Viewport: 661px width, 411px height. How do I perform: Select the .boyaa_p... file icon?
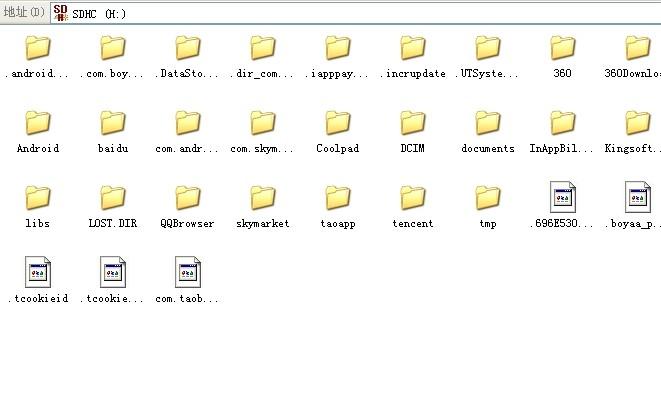638,197
